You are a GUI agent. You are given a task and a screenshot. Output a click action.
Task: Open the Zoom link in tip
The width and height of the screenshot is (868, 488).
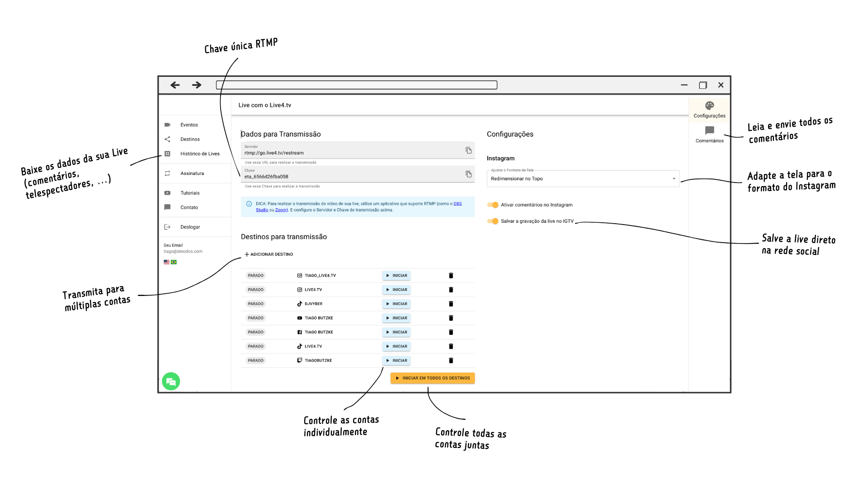click(x=281, y=210)
